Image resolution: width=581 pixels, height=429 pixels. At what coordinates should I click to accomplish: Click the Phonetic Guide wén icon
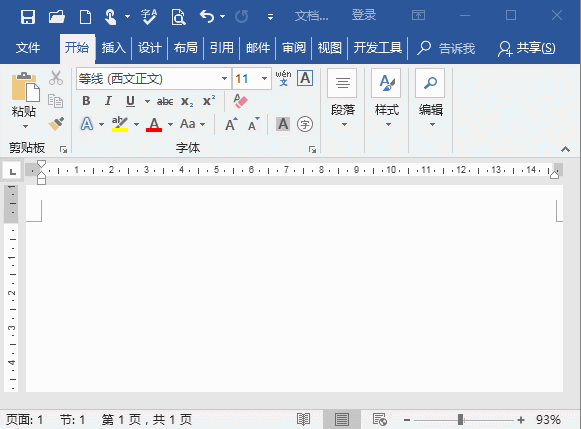point(283,78)
